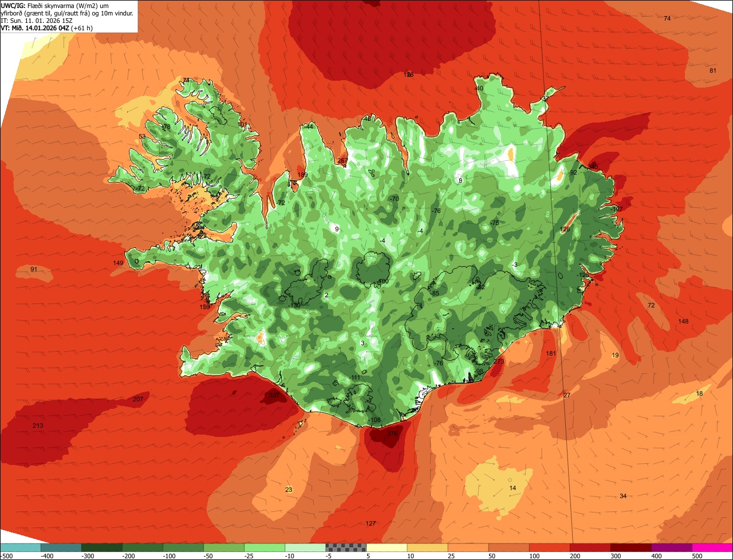
Task: Click the flux value -108 on the south coast
Action: coord(375,420)
